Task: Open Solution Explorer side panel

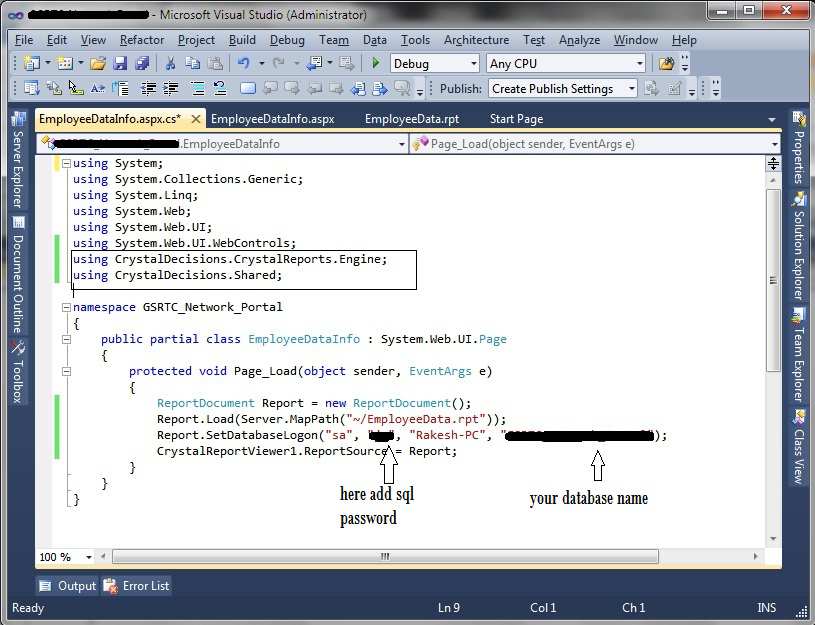Action: coord(799,243)
